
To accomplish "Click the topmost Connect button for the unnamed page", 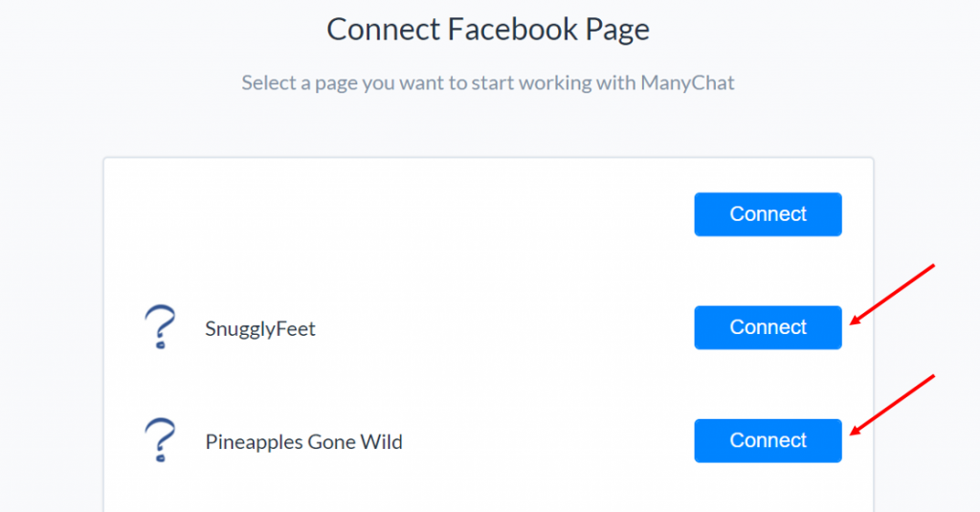I will click(768, 213).
